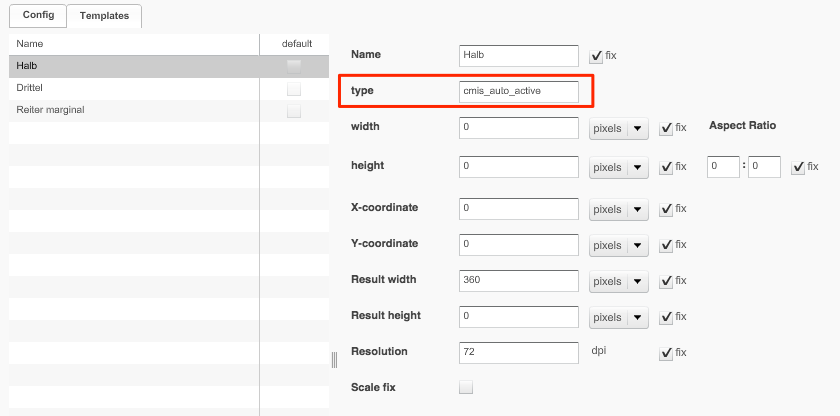Click the panel splitter handle
Viewport: 840px width, 416px height.
click(x=334, y=360)
